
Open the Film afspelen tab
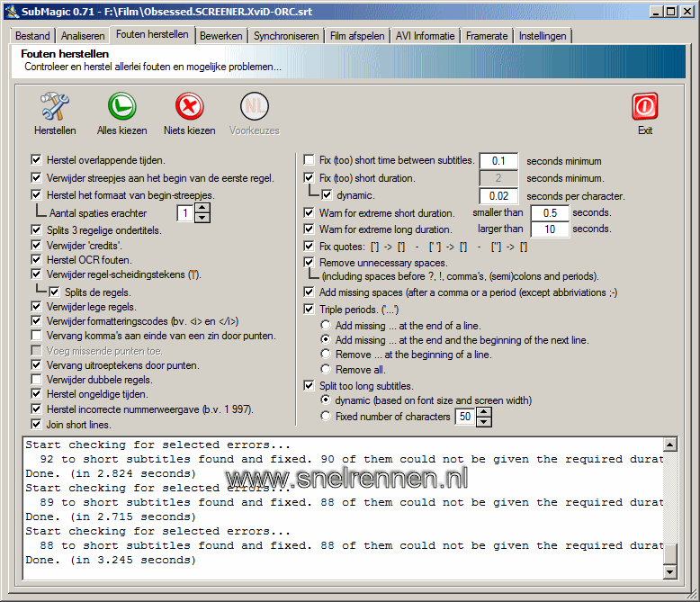point(357,36)
